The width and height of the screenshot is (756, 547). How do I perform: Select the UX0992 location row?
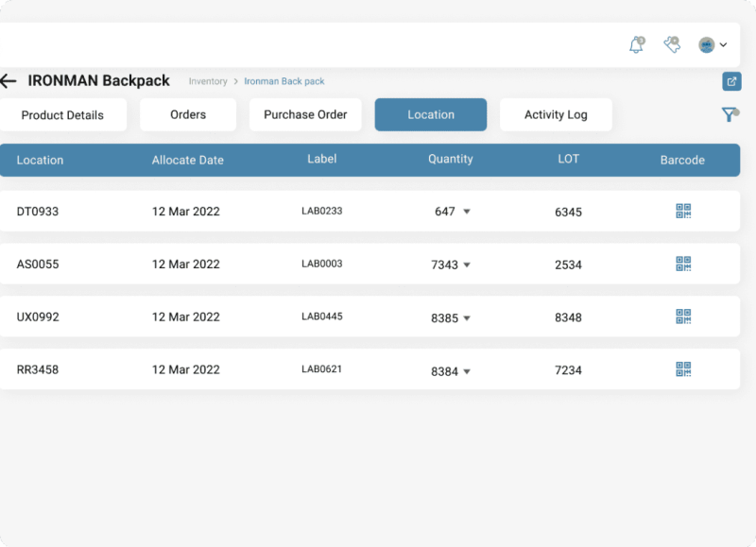tap(38, 317)
